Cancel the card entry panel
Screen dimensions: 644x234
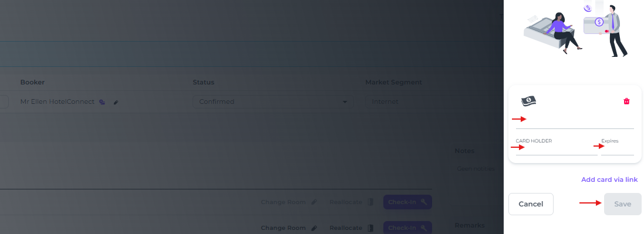point(531,204)
